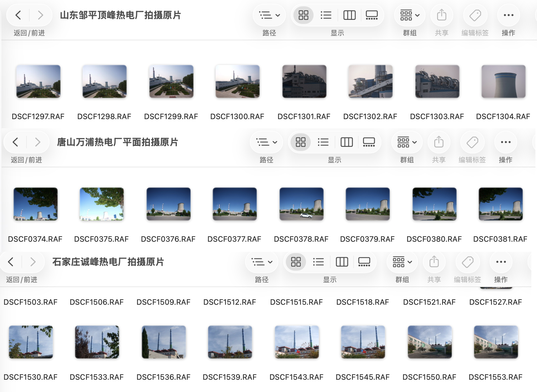This screenshot has height=392, width=537.
Task: Navigate forward in 石家庄诚峰热电厂拍摄原片 window
Action: (33, 262)
